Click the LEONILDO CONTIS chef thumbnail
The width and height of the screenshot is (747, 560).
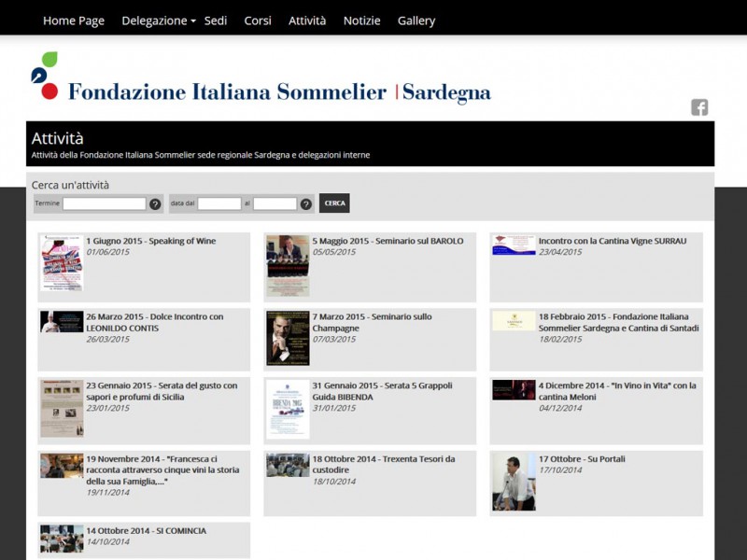click(62, 321)
